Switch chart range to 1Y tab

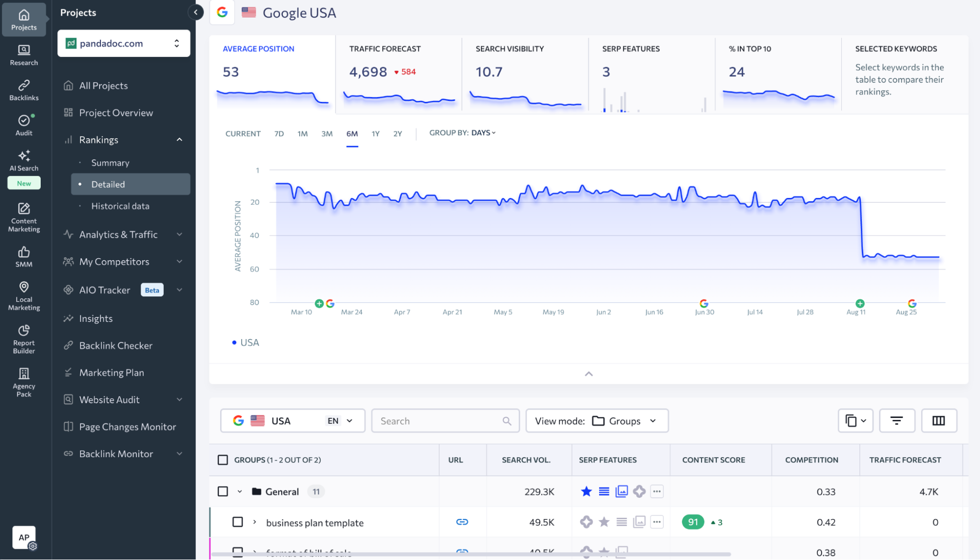point(376,134)
